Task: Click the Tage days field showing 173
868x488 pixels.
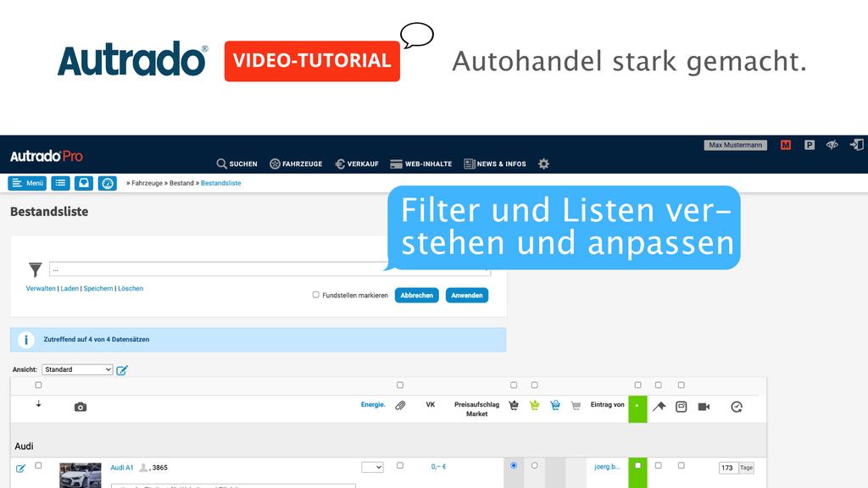Action: pos(728,468)
